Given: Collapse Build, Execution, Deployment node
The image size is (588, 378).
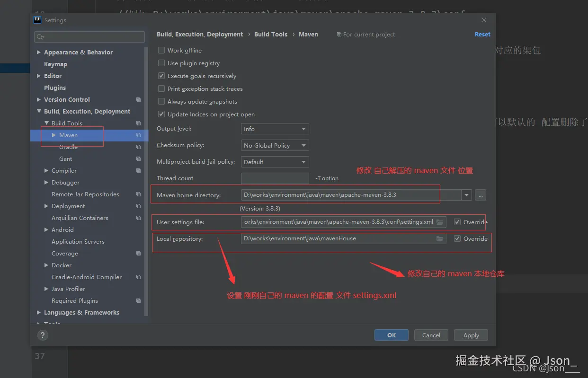Looking at the screenshot, I should 39,111.
